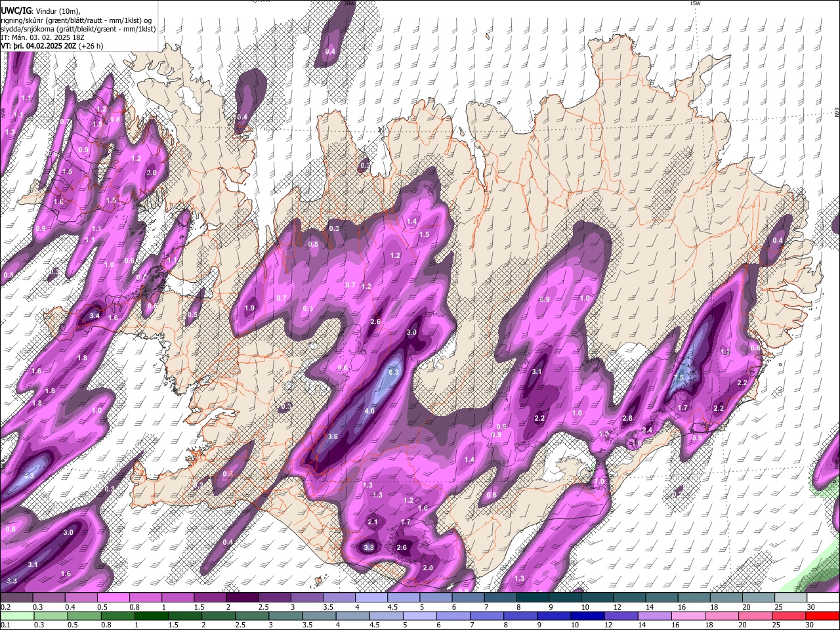Click the pale green first swatch in the rain legend
This screenshot has width=840, height=630.
[17, 616]
